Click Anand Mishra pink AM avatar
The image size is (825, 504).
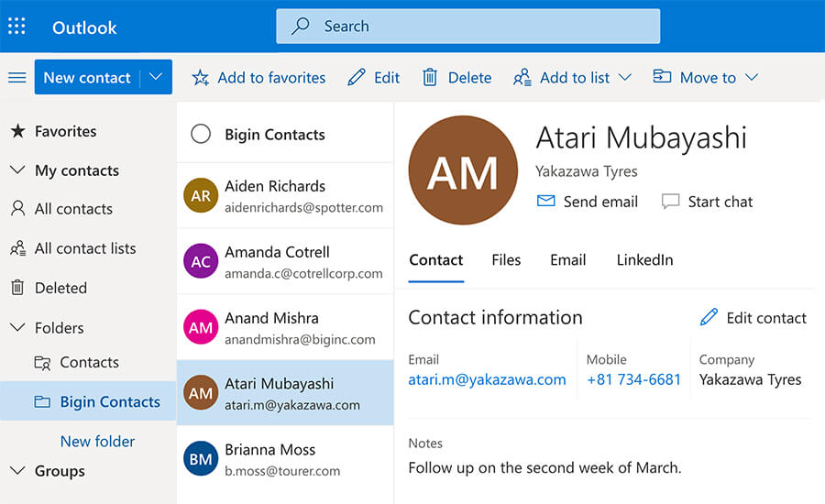coord(201,327)
